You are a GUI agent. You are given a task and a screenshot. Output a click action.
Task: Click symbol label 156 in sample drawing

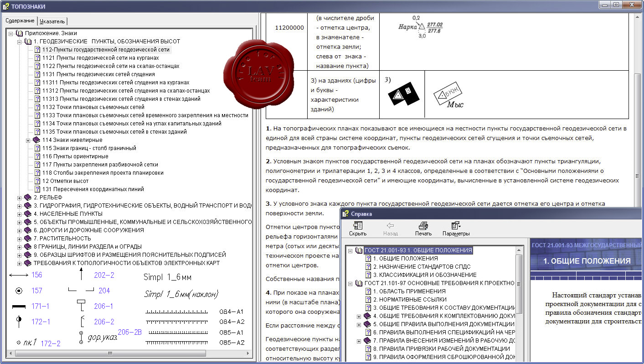tap(37, 275)
